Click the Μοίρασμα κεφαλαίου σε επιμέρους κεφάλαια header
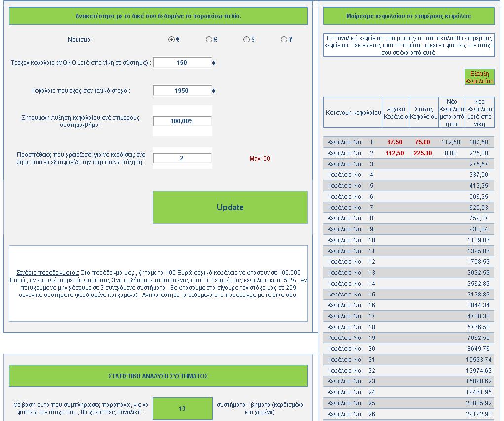 tap(409, 16)
